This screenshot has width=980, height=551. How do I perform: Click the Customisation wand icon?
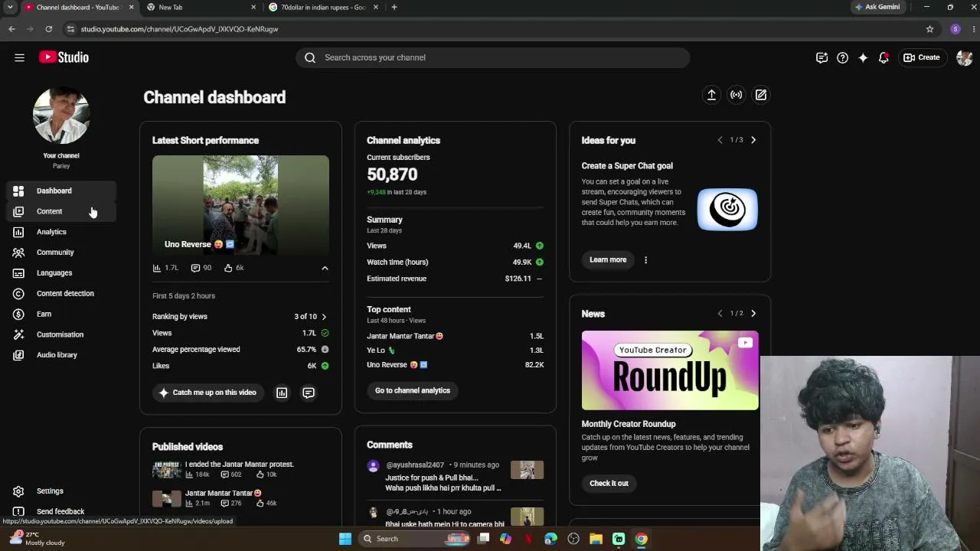click(18, 334)
